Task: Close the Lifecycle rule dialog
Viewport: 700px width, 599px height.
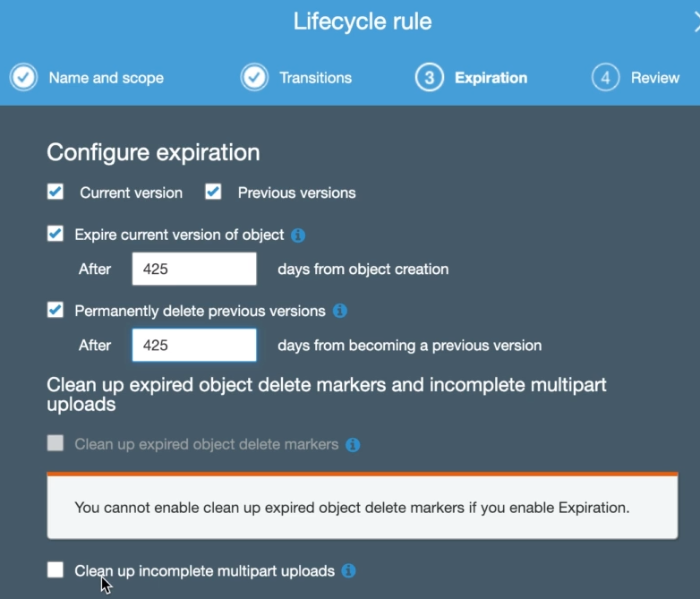Action: [695, 21]
